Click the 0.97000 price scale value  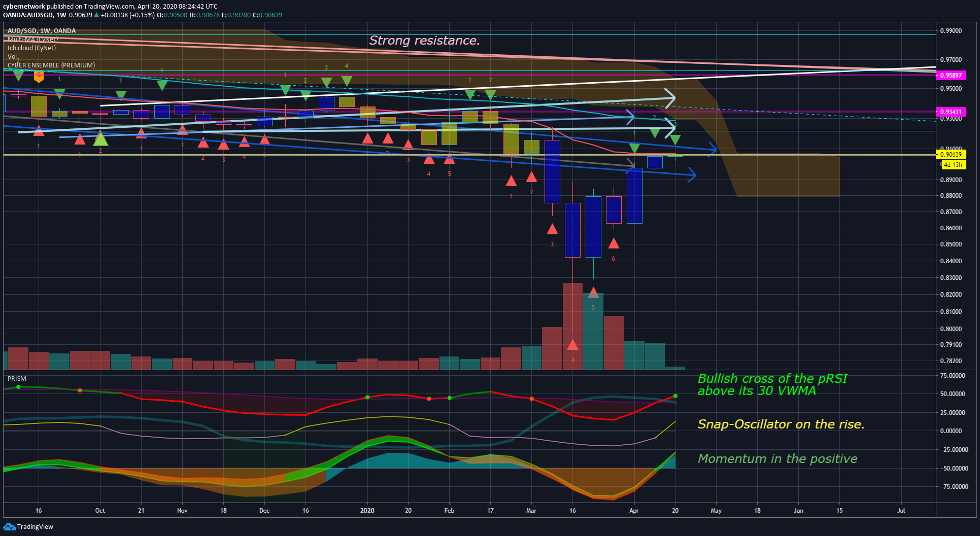[951, 60]
